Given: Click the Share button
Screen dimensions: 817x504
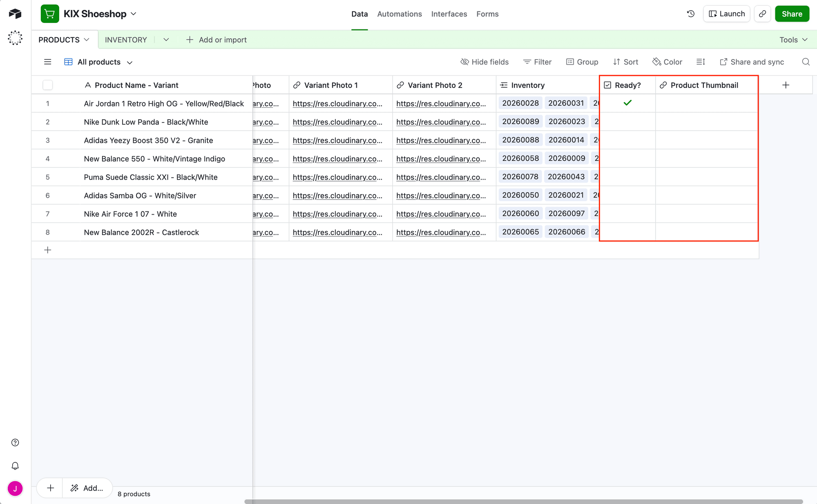Looking at the screenshot, I should pyautogui.click(x=792, y=13).
